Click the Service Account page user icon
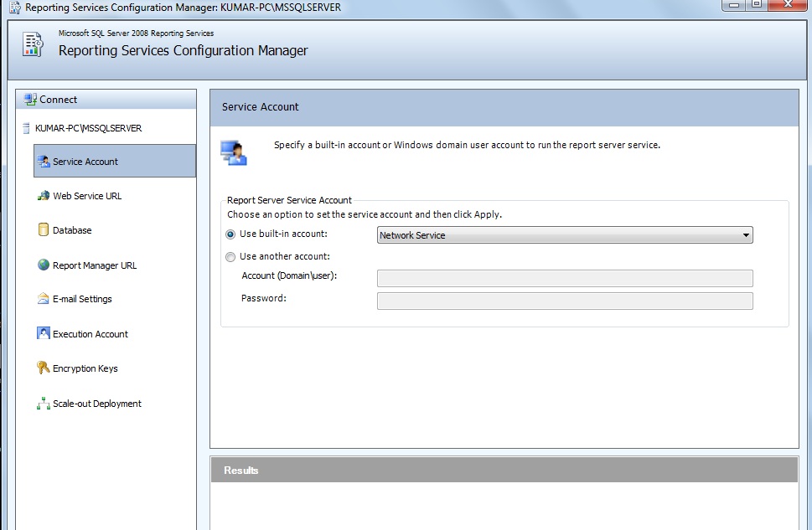The image size is (812, 530). (x=234, y=152)
